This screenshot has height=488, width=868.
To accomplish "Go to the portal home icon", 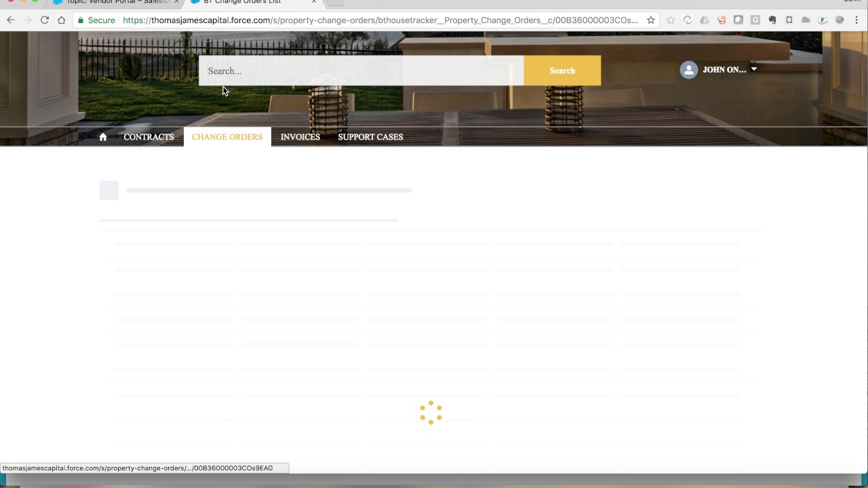I will click(x=103, y=137).
